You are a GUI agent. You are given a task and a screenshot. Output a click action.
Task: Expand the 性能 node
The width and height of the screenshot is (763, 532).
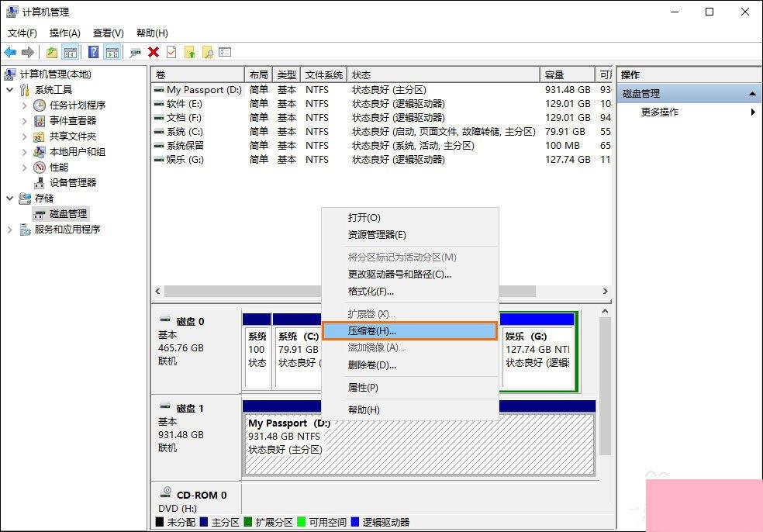coord(24,168)
